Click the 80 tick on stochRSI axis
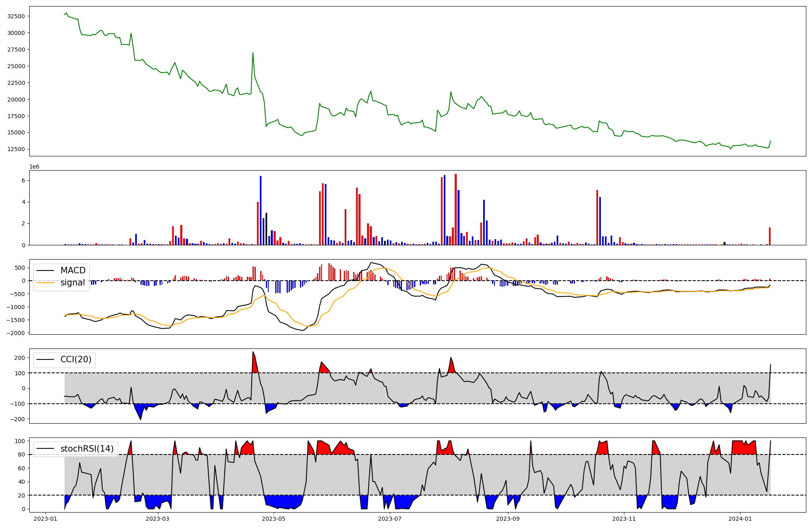812x528 pixels. (x=22, y=454)
